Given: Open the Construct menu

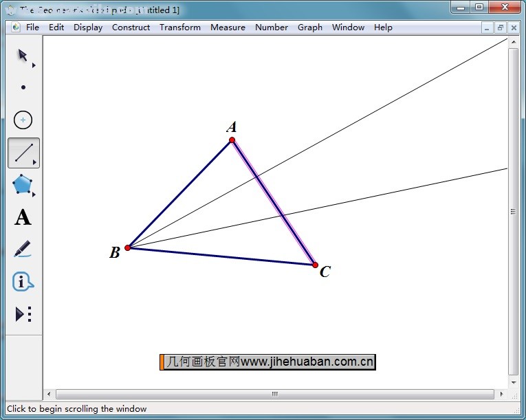Looking at the screenshot, I should pos(131,27).
